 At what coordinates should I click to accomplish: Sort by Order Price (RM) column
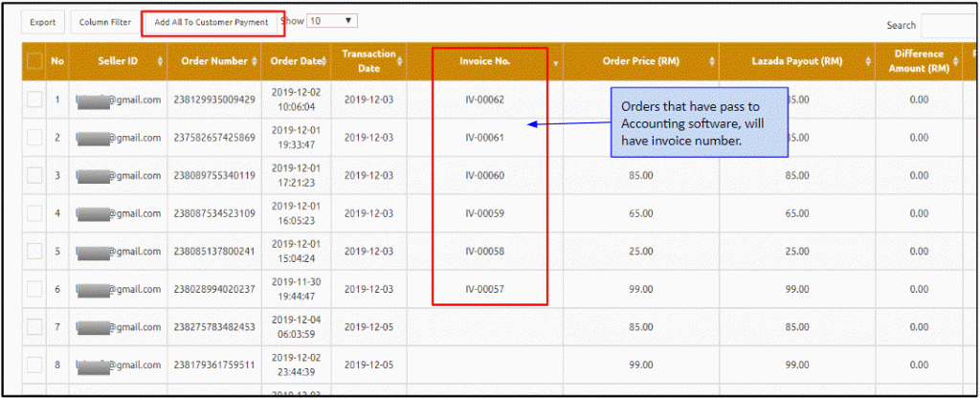[x=640, y=61]
